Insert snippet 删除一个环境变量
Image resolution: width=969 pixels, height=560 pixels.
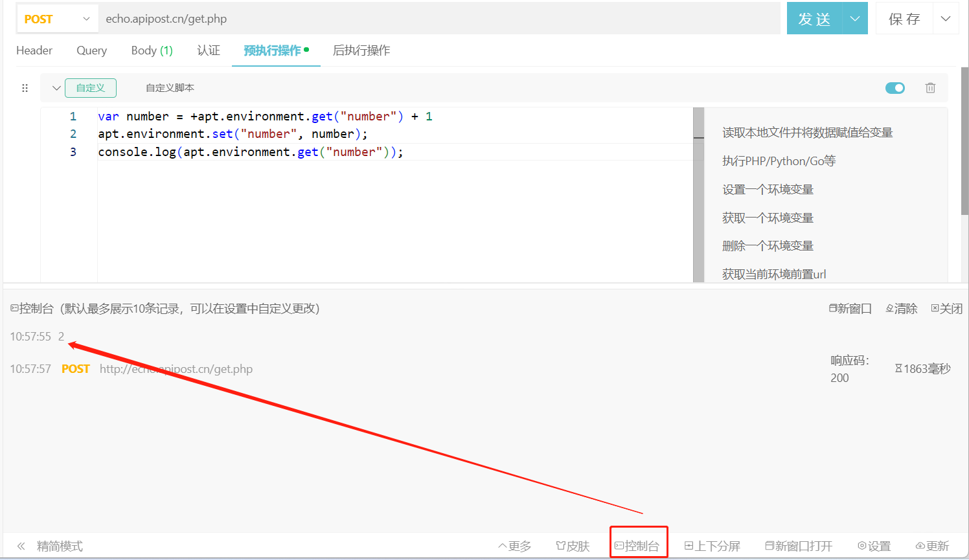pyautogui.click(x=768, y=246)
